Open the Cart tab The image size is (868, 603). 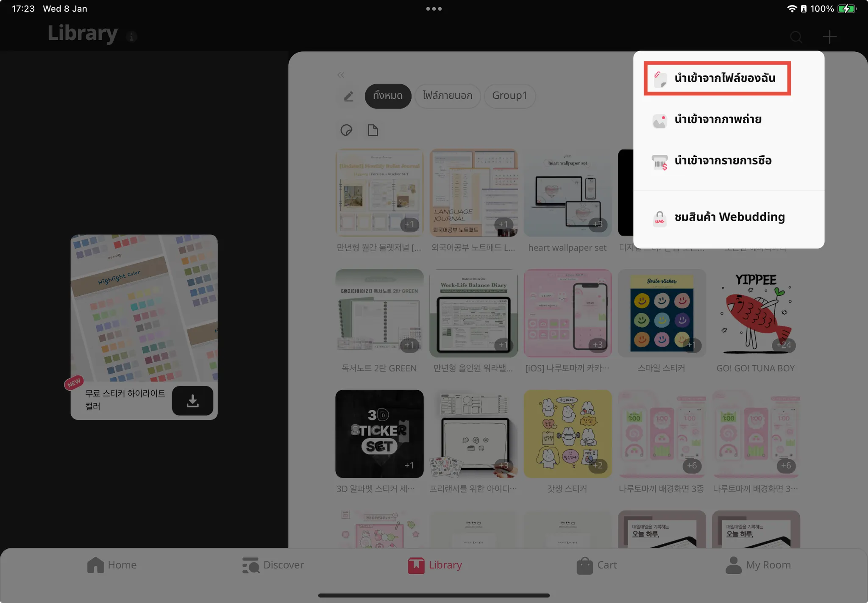[597, 565]
